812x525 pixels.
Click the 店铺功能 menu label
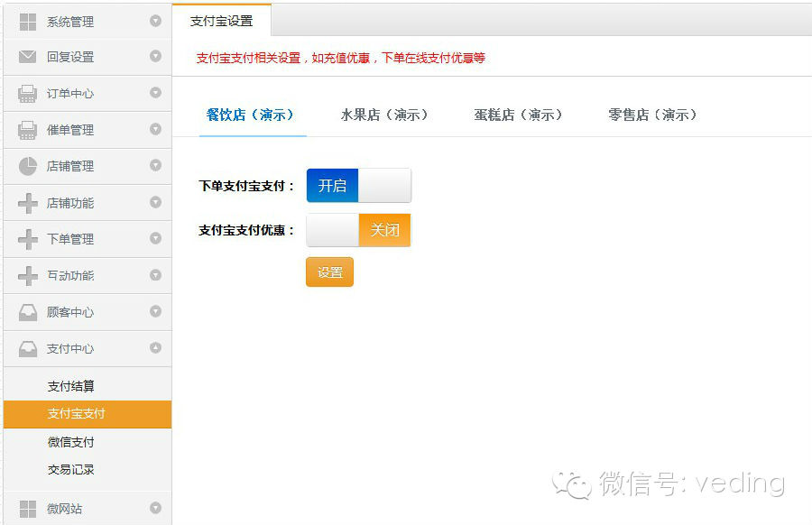click(x=70, y=203)
